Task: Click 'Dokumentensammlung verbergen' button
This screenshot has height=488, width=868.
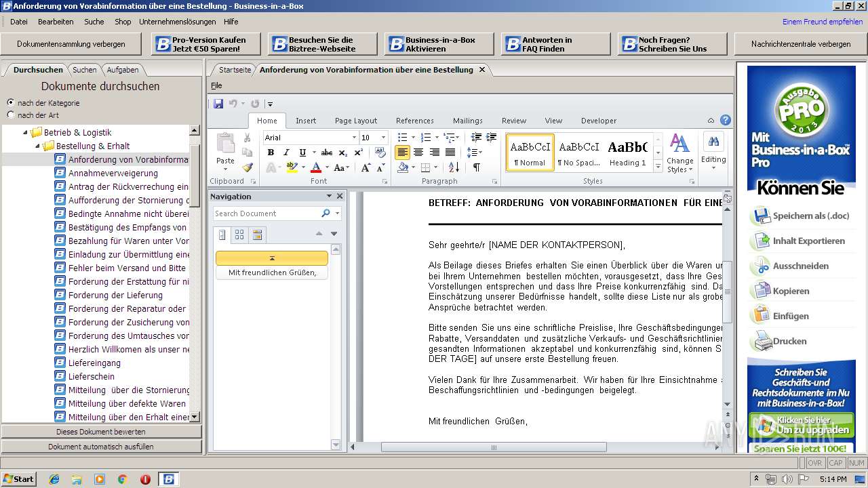Action: click(71, 44)
